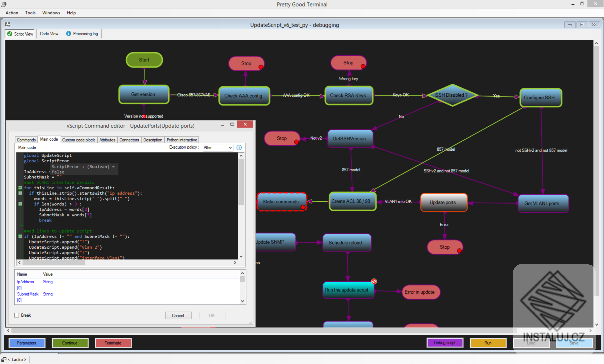Open the Execution policy dropdown
The image size is (604, 364).
pos(218,148)
